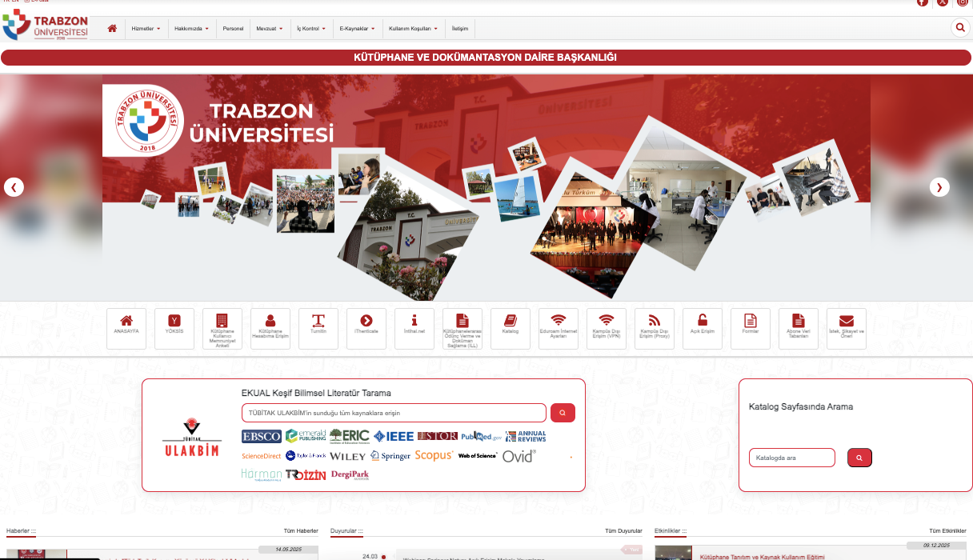Click the Annual Reviews logo
Image resolution: width=973 pixels, height=560 pixels.
[526, 436]
